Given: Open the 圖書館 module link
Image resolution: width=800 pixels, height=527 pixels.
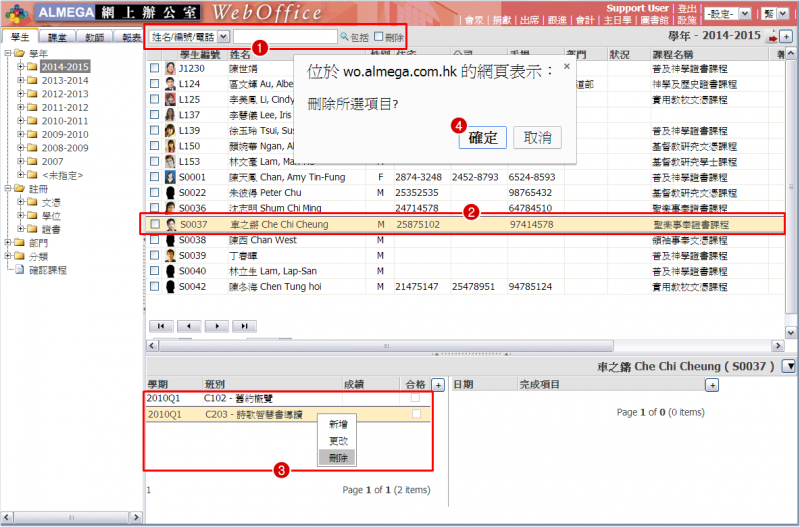Looking at the screenshot, I should tap(655, 20).
